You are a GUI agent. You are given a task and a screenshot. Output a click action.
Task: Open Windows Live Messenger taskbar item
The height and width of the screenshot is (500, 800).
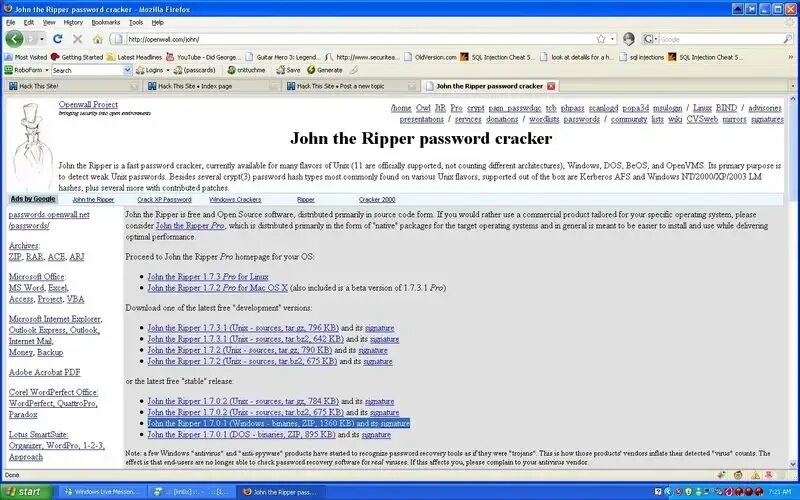101,492
